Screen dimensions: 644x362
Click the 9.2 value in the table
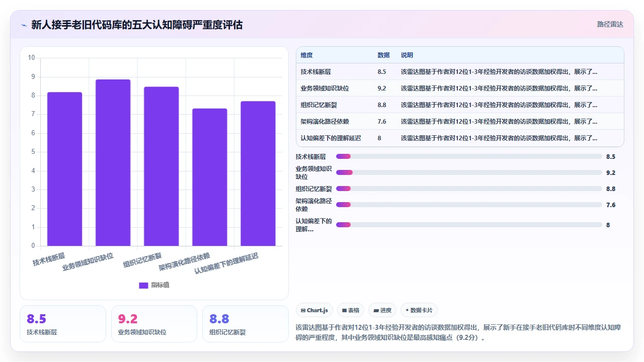(382, 88)
